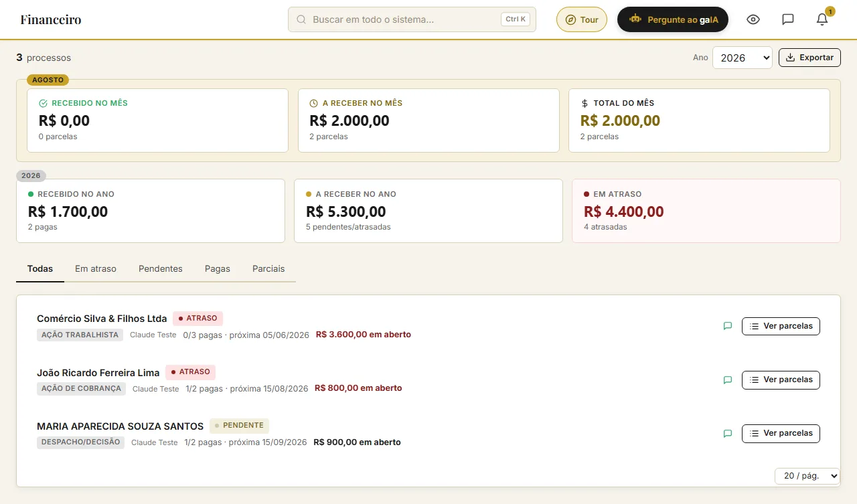The width and height of the screenshot is (857, 504).
Task: Click the Recebido no ano card
Action: pos(151,211)
